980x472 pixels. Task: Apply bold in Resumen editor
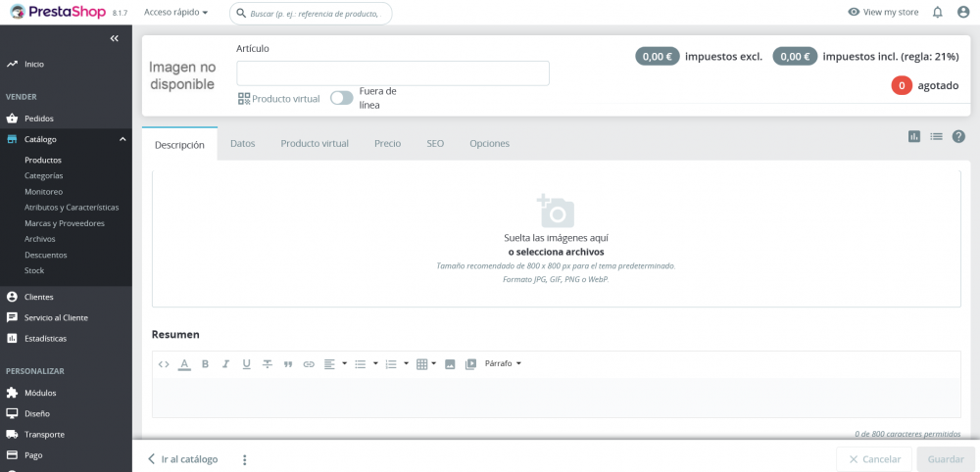click(205, 364)
